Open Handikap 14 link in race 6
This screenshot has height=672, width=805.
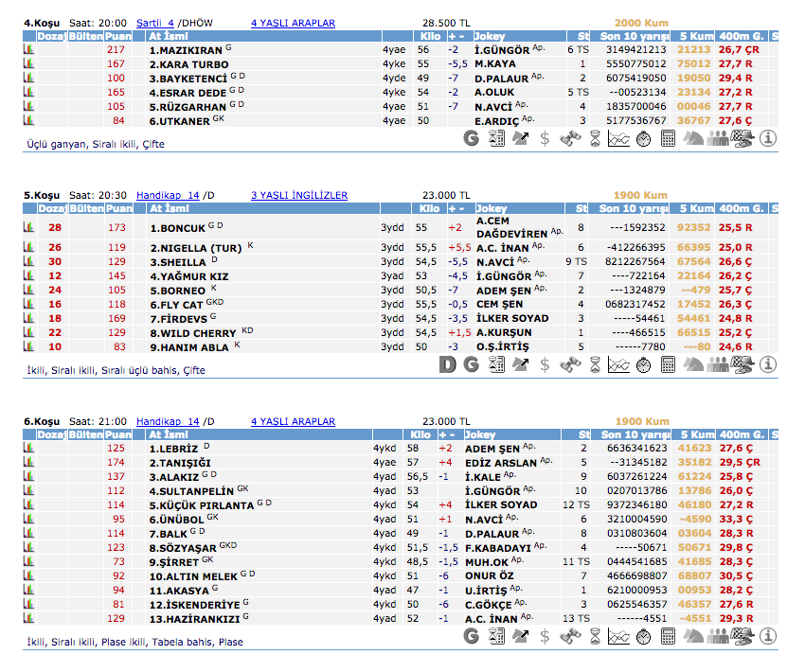168,421
